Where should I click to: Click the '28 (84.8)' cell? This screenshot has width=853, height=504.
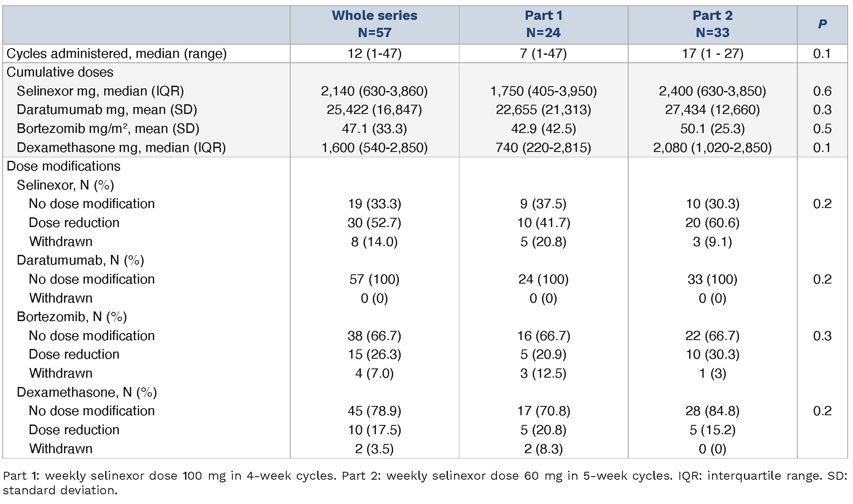click(712, 411)
